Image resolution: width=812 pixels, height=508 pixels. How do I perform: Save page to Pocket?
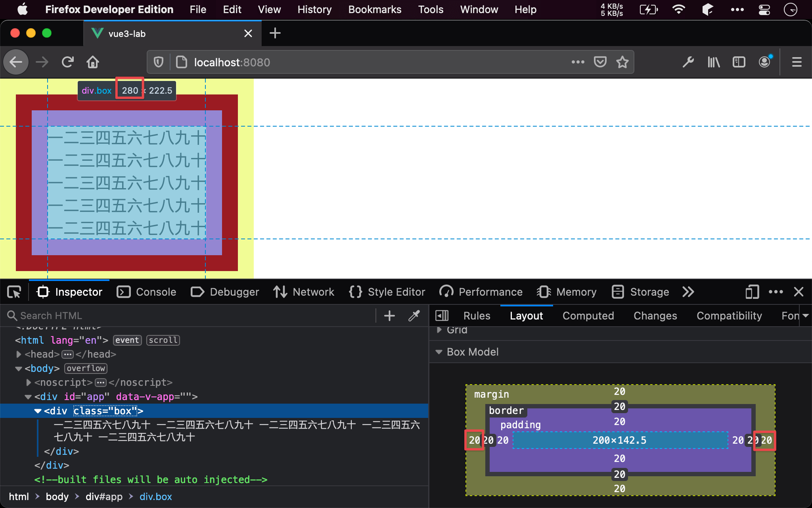point(600,62)
